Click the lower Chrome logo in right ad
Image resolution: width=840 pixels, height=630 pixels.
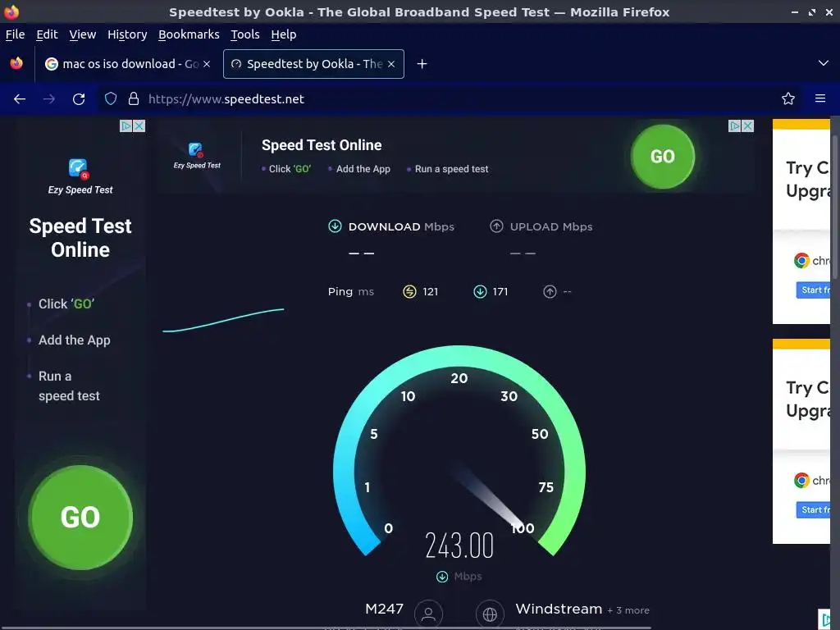coord(801,481)
